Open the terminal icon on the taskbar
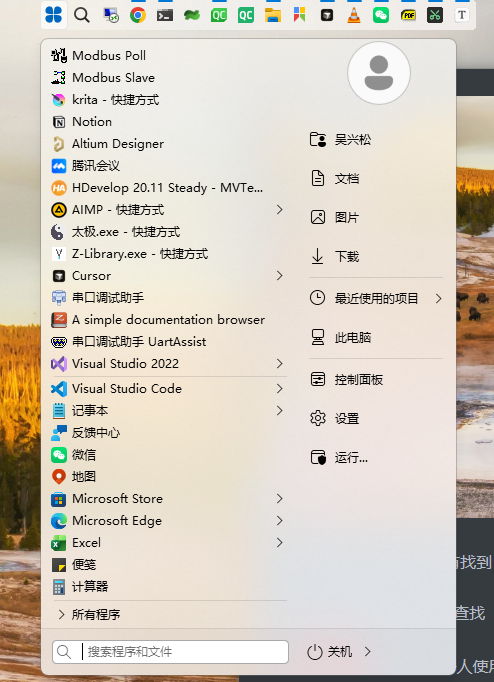The height and width of the screenshot is (682, 494). pos(165,16)
